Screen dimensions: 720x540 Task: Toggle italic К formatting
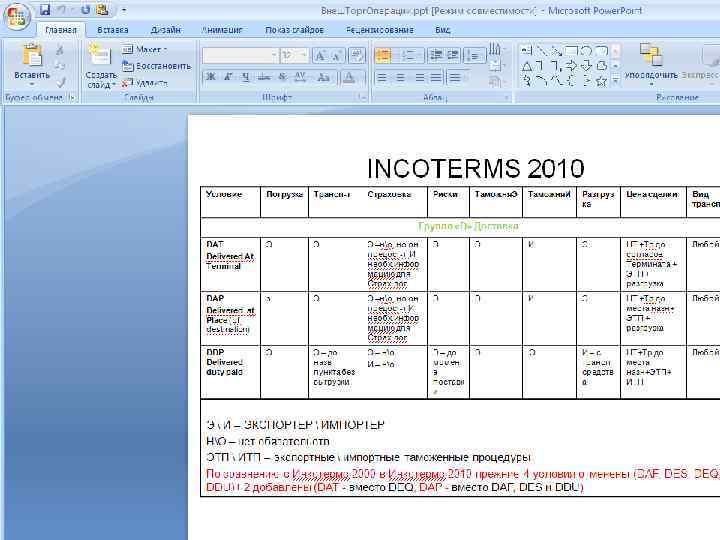(x=228, y=77)
